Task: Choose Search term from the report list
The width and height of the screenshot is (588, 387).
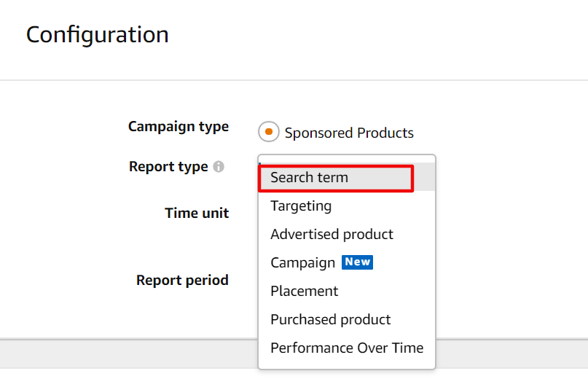Action: 347,177
